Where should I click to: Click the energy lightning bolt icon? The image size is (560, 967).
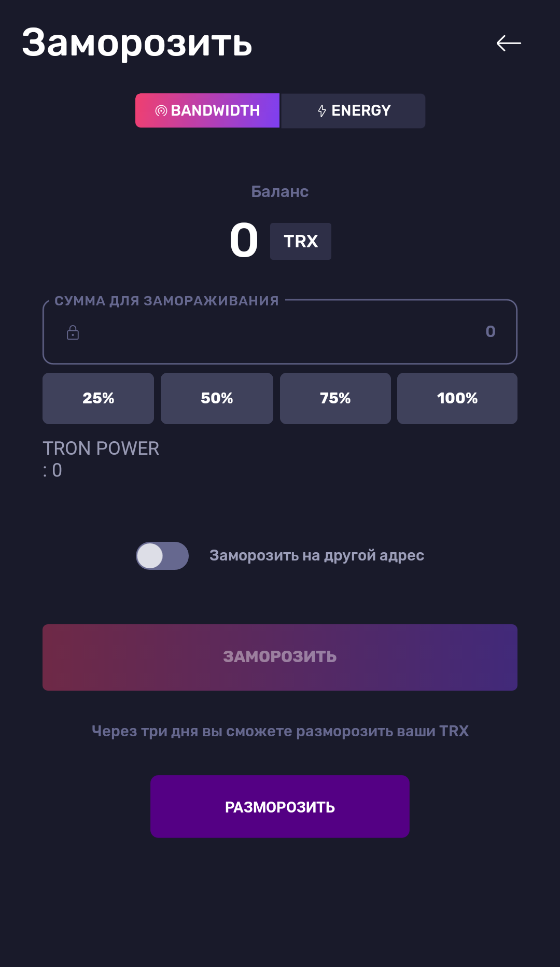322,111
